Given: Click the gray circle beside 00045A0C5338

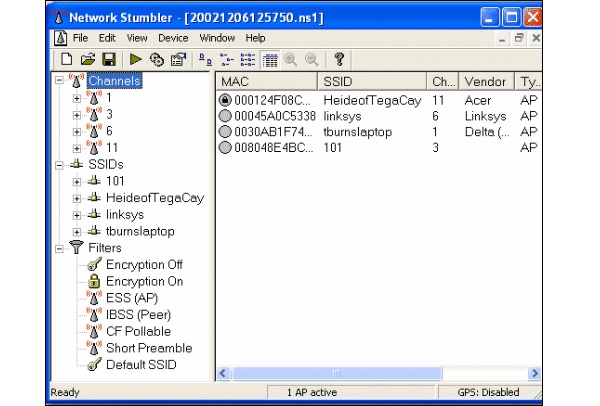Looking at the screenshot, I should [x=225, y=116].
